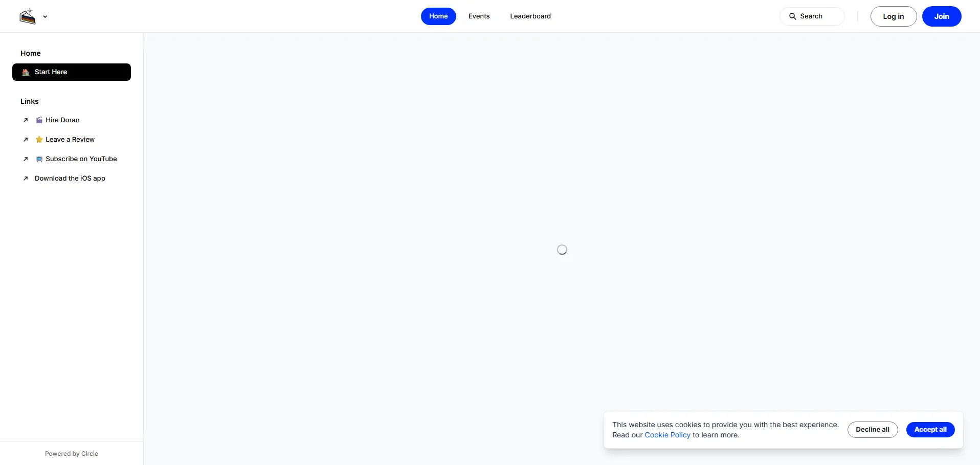Click the star icon beside Leave a Review
The image size is (980, 465).
pyautogui.click(x=39, y=140)
